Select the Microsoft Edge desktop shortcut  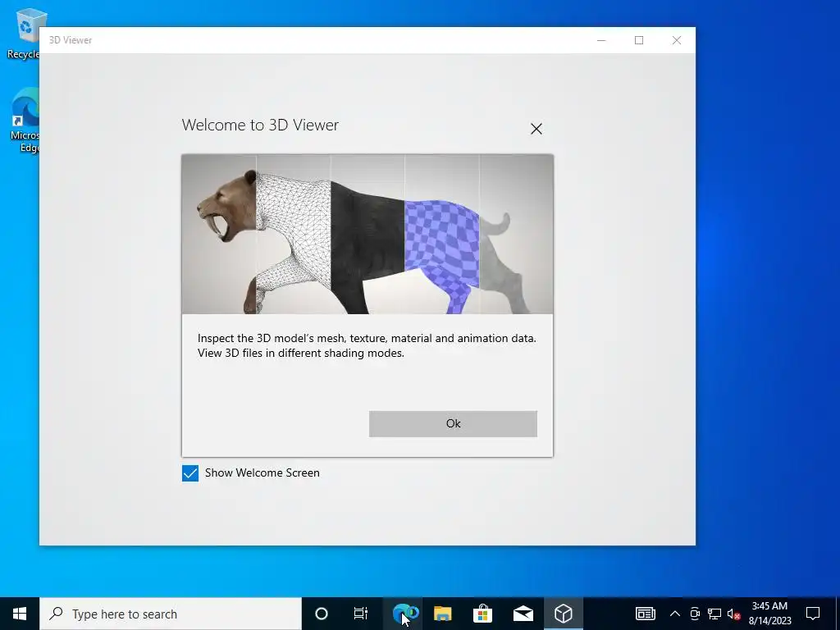[25, 121]
